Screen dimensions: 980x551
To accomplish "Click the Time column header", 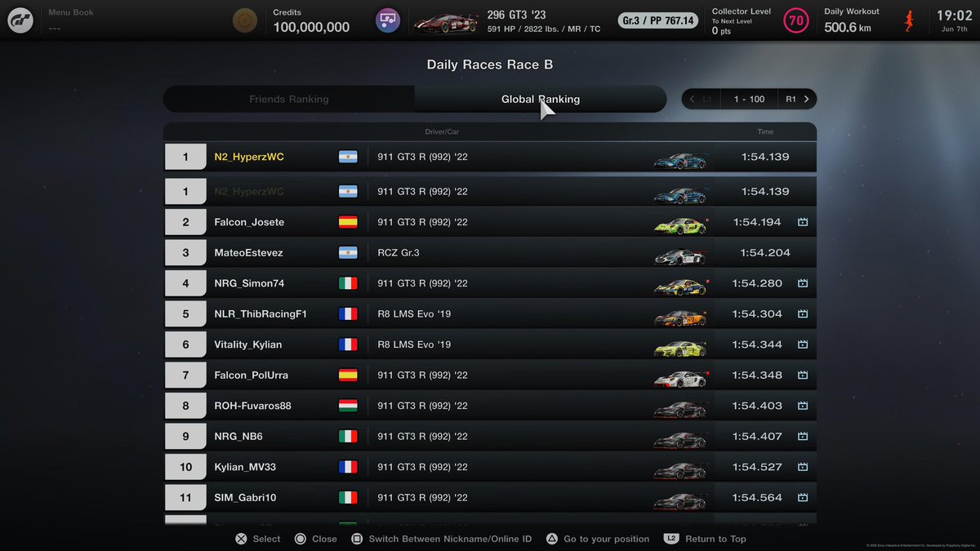I will (x=765, y=131).
